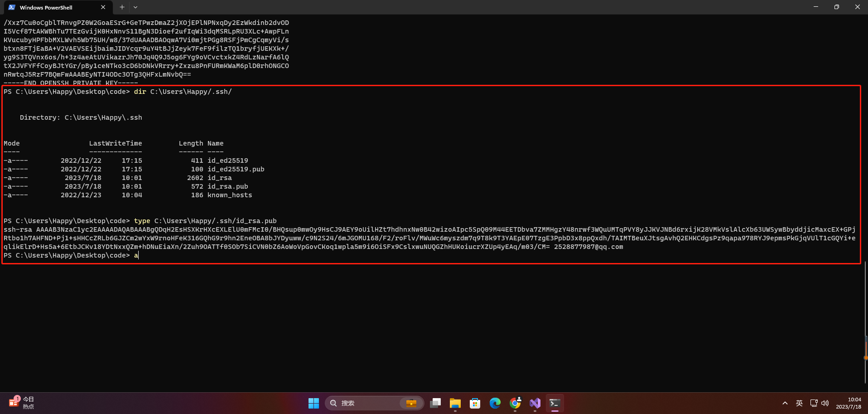Viewport: 868px width, 414px height.
Task: Click the search highlights icon in the search box
Action: click(x=411, y=403)
